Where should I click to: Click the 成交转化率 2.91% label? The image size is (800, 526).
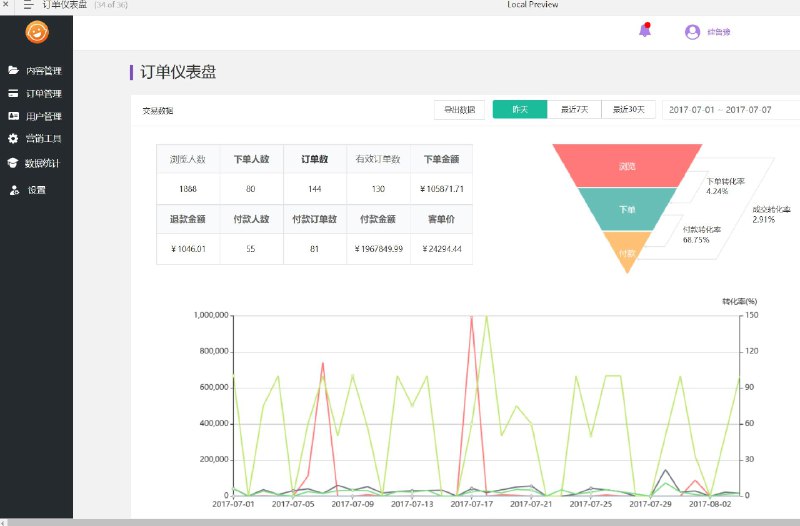771,214
